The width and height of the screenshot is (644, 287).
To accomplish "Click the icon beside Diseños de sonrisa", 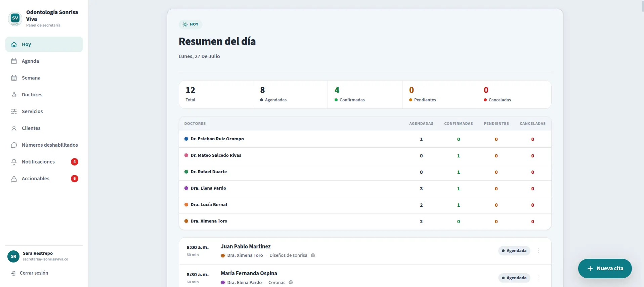I will pyautogui.click(x=313, y=255).
